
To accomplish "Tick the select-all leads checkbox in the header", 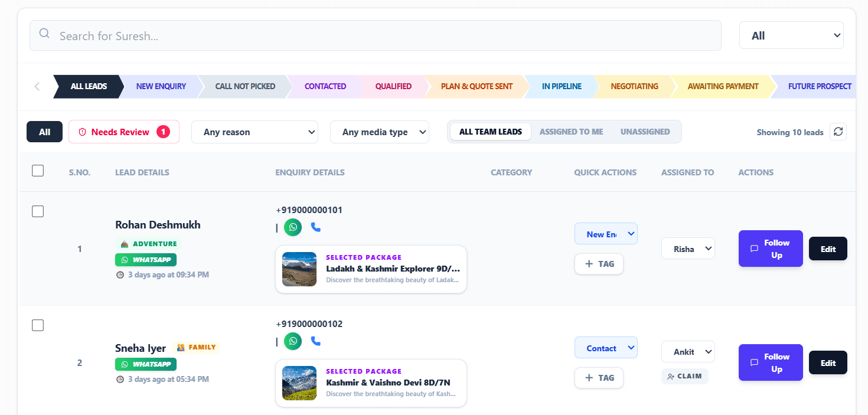I will pos(38,171).
